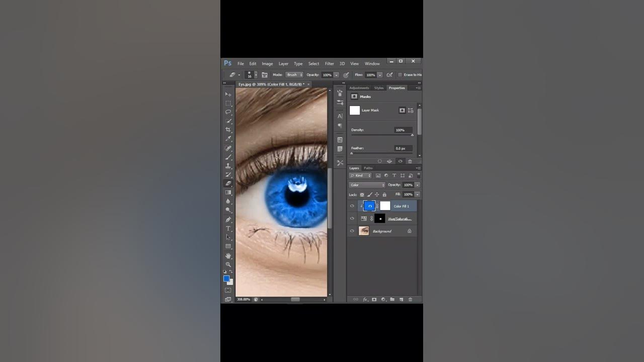Image resolution: width=644 pixels, height=362 pixels.
Task: Toggle Quick Mask mode
Action: [228, 290]
